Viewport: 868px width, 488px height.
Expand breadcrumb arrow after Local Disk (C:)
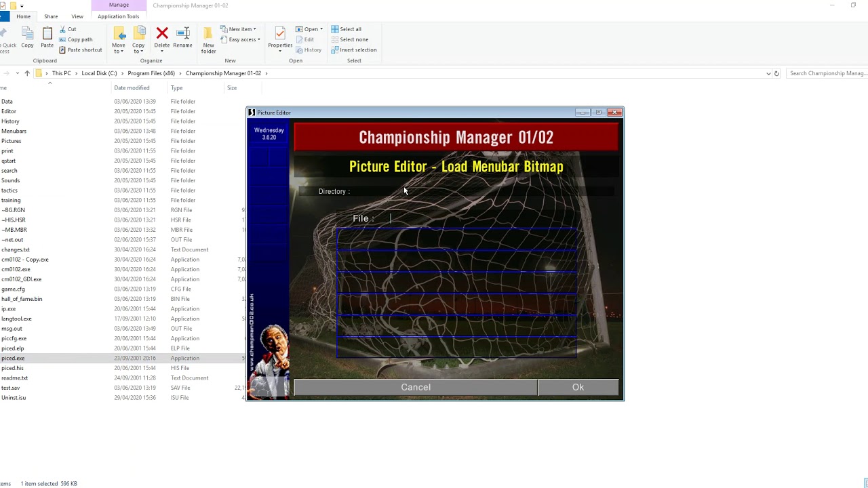122,73
